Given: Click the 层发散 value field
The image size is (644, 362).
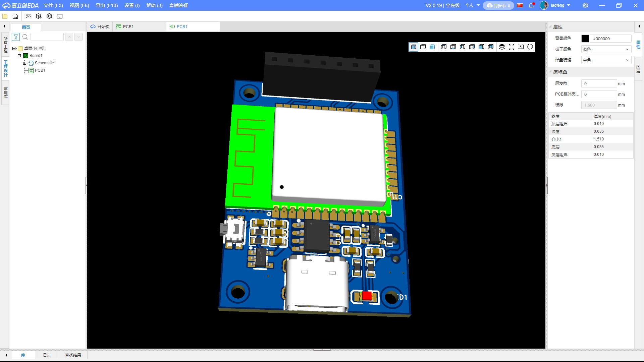Looking at the screenshot, I should [x=599, y=83].
